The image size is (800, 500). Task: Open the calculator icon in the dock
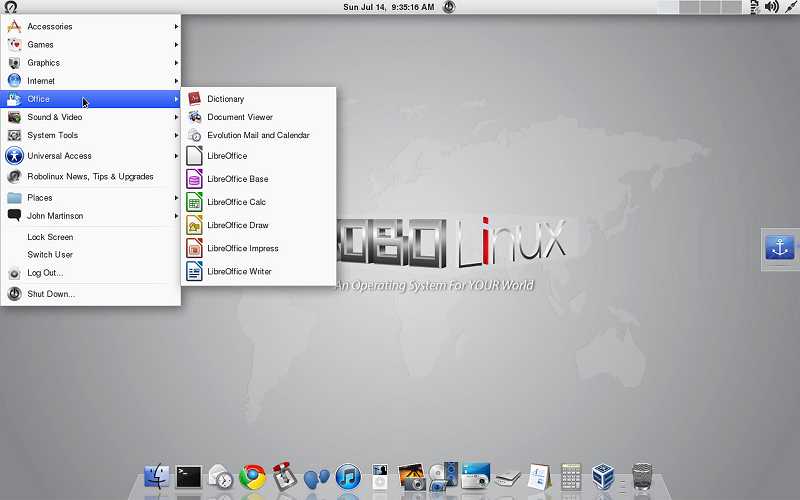point(571,477)
